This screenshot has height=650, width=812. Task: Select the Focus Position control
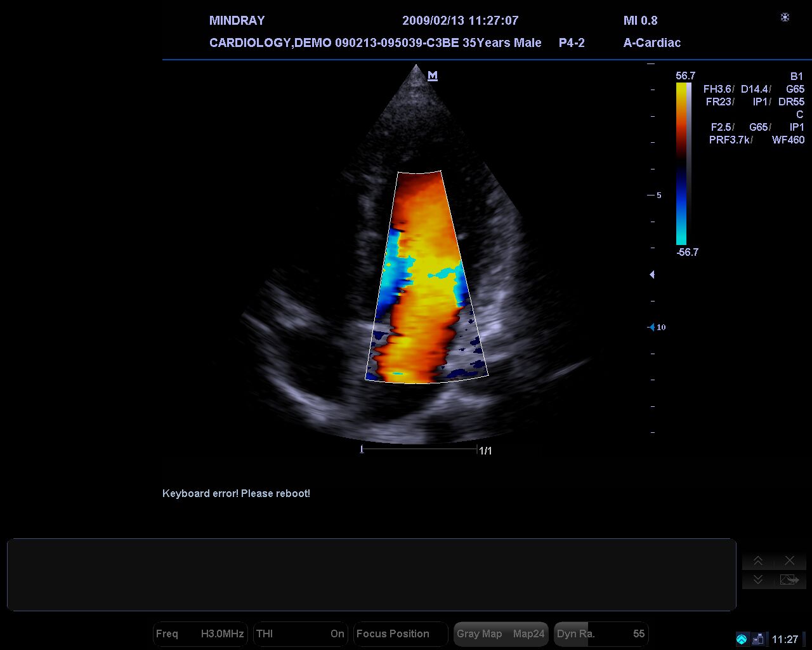pyautogui.click(x=400, y=633)
